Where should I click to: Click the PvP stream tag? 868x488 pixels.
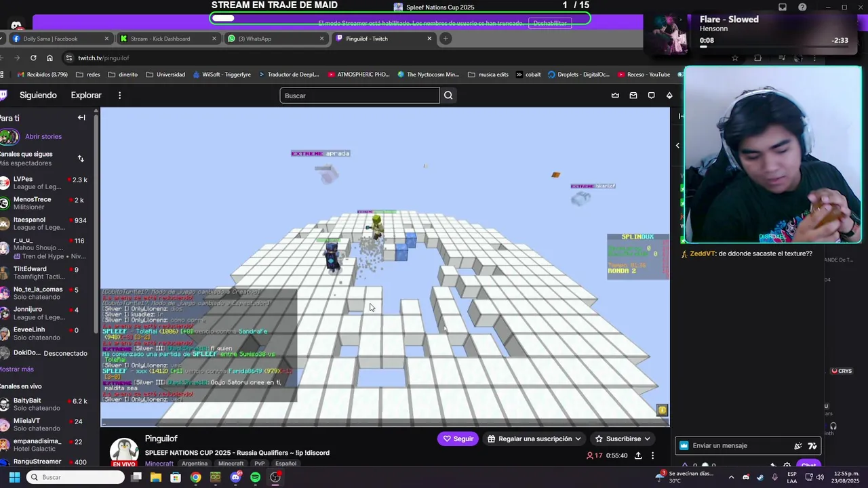pos(259,464)
